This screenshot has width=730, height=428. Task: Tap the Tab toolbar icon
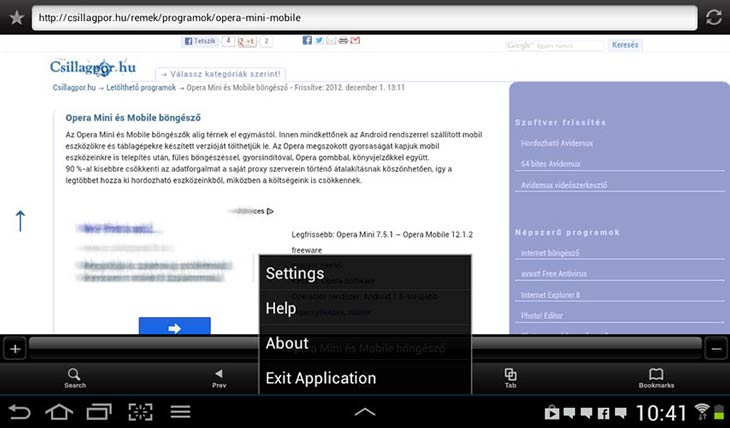tap(510, 378)
